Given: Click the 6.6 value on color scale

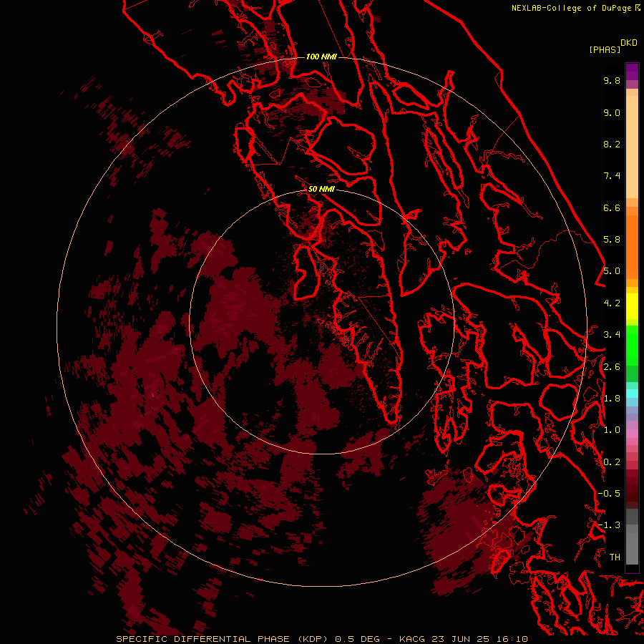Looking at the screenshot, I should pyautogui.click(x=612, y=208).
